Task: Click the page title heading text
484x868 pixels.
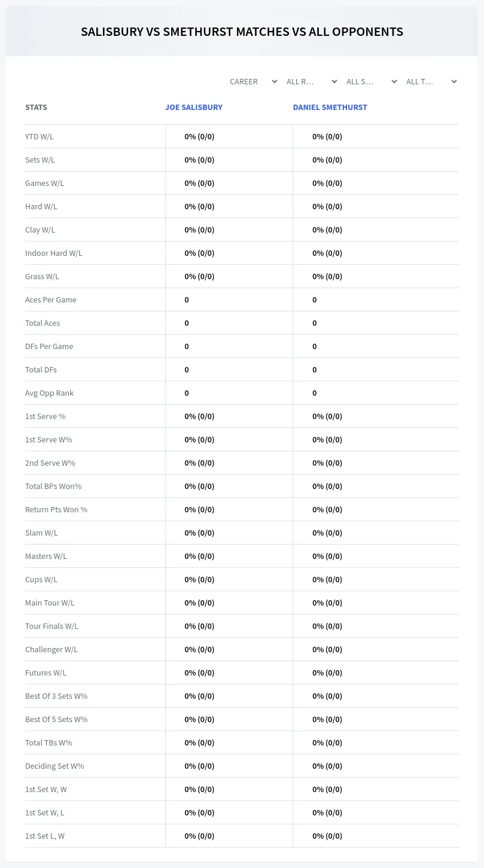Action: click(x=242, y=32)
